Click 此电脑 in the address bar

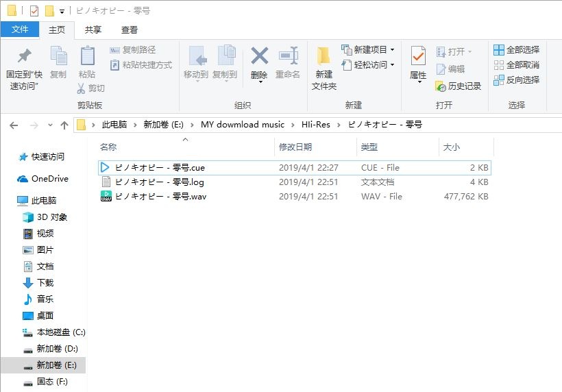click(114, 125)
